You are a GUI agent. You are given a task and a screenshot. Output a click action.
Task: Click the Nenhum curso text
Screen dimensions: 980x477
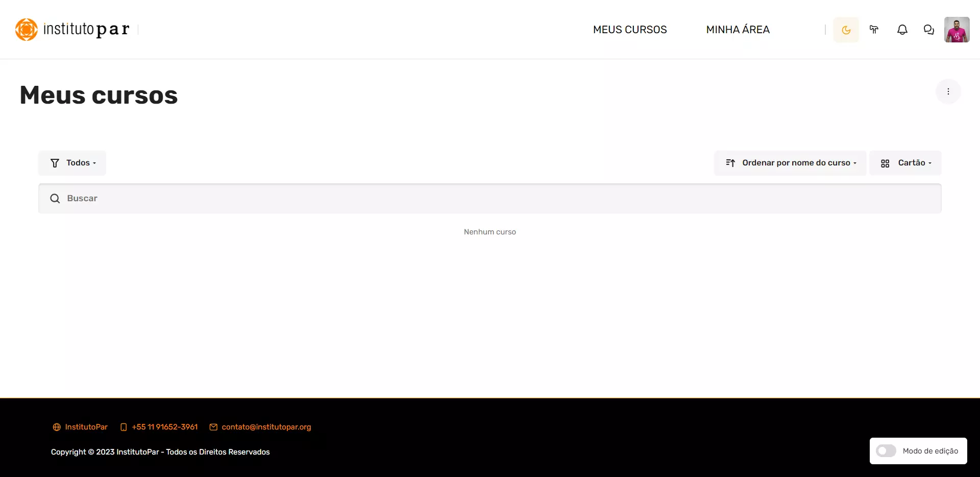[x=489, y=232]
